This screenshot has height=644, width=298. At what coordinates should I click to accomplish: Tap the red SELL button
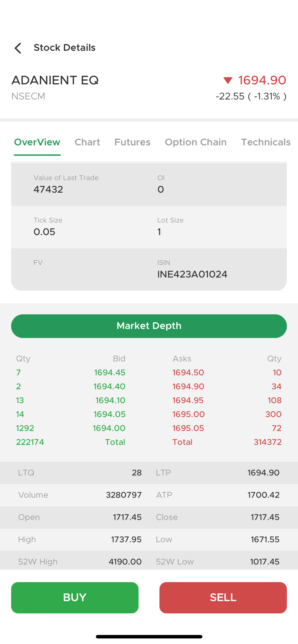pyautogui.click(x=223, y=597)
